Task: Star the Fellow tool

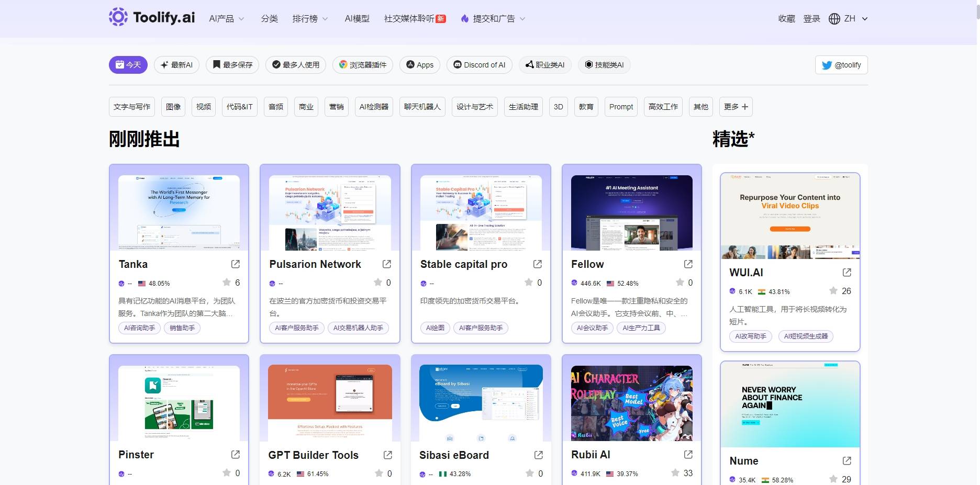Action: 680,283
